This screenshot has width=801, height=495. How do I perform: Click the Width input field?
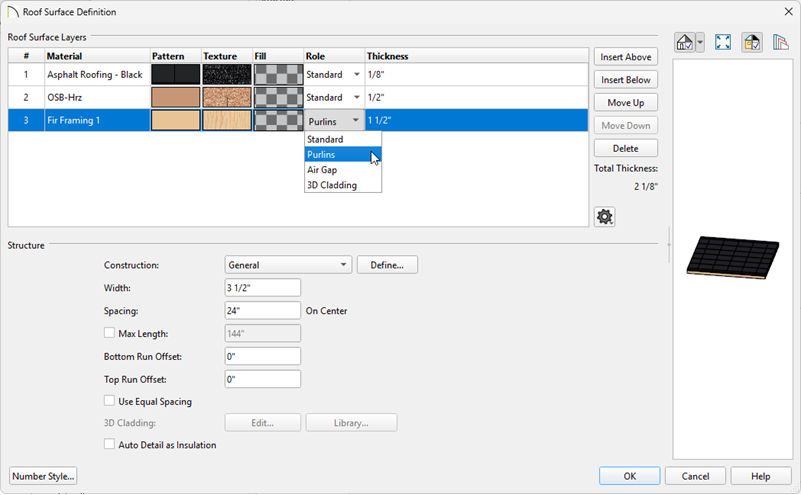point(263,288)
